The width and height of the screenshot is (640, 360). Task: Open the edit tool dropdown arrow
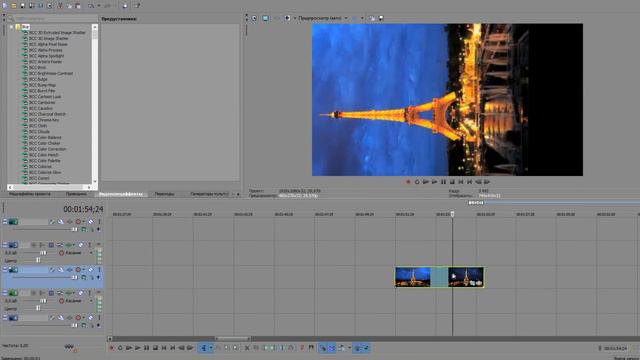(x=211, y=348)
